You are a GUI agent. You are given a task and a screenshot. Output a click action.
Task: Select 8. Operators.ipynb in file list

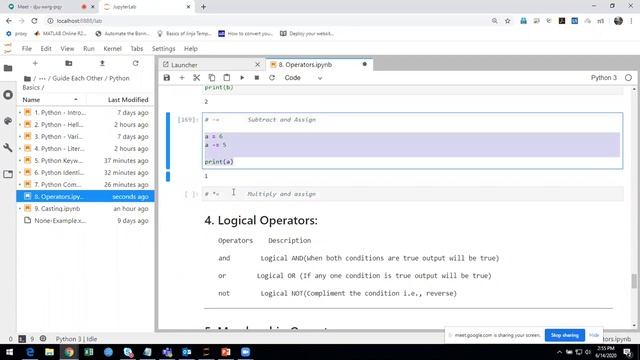coord(85,196)
